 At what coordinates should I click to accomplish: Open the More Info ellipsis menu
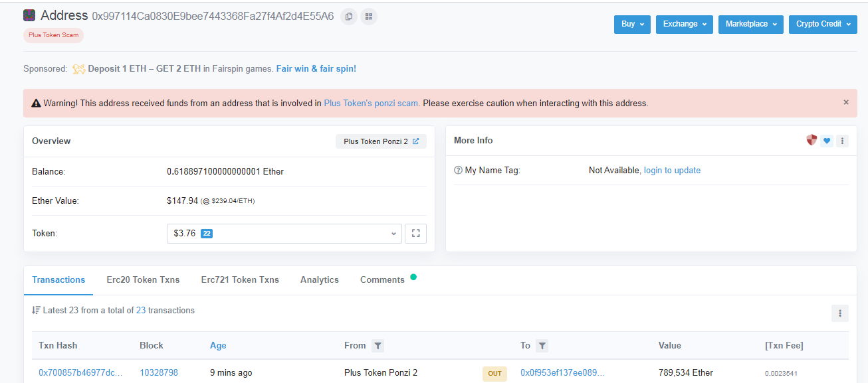[x=842, y=140]
